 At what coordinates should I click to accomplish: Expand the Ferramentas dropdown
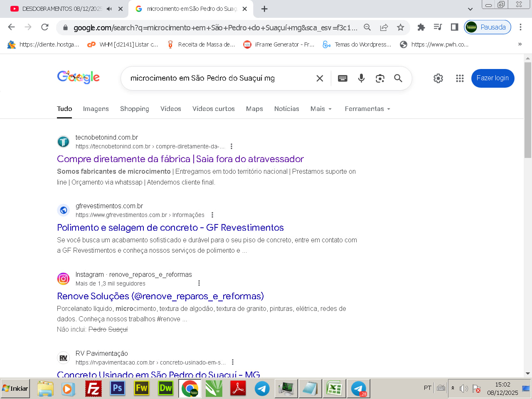367,109
